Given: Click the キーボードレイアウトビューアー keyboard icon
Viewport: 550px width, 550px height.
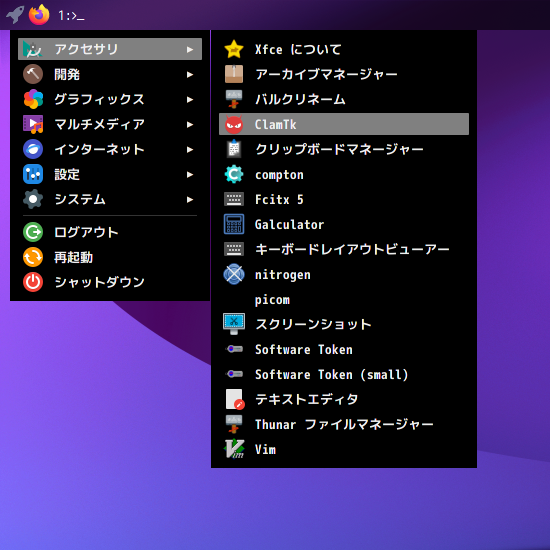Looking at the screenshot, I should pos(234,249).
